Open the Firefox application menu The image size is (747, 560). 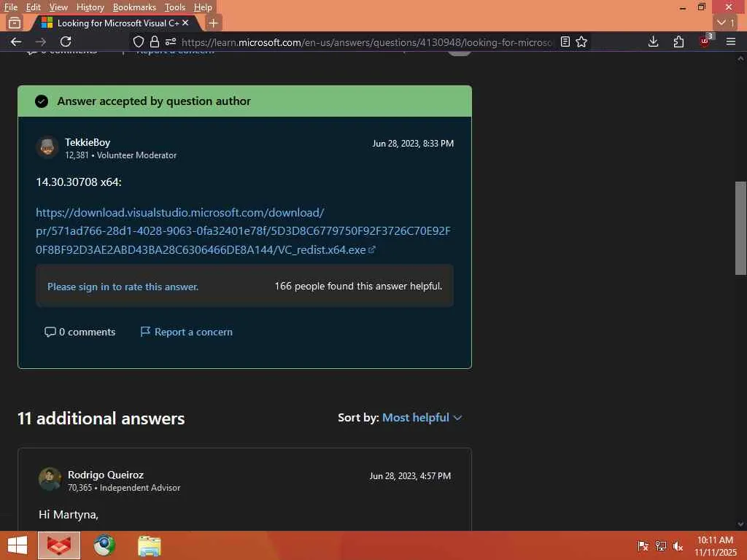[x=731, y=42]
